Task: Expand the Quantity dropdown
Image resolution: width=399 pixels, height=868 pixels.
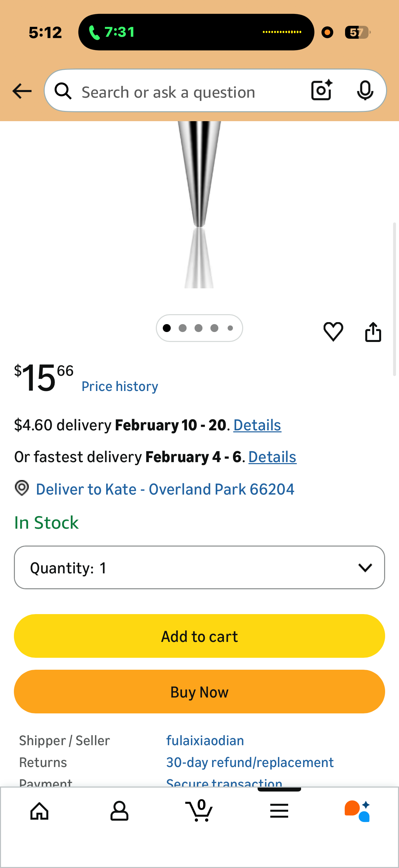Action: point(199,567)
